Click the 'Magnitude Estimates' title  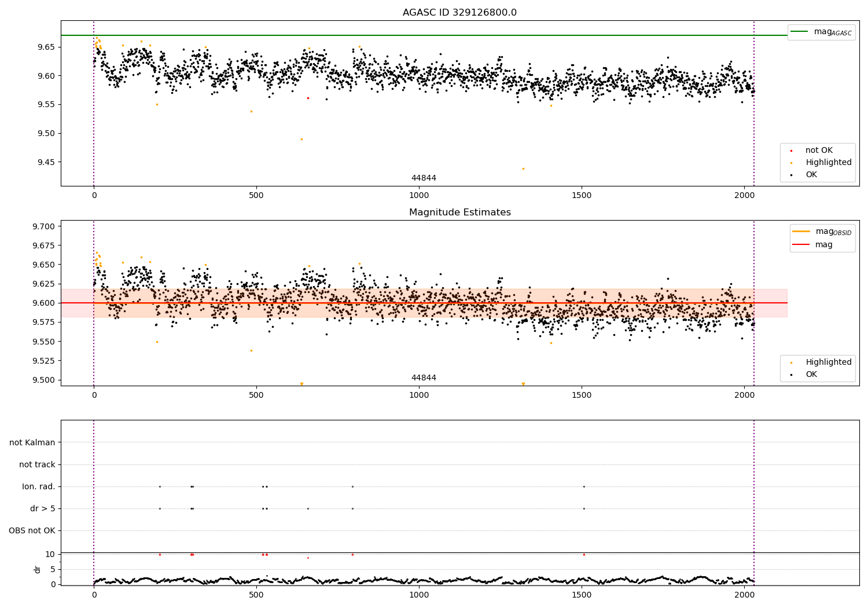(x=459, y=213)
